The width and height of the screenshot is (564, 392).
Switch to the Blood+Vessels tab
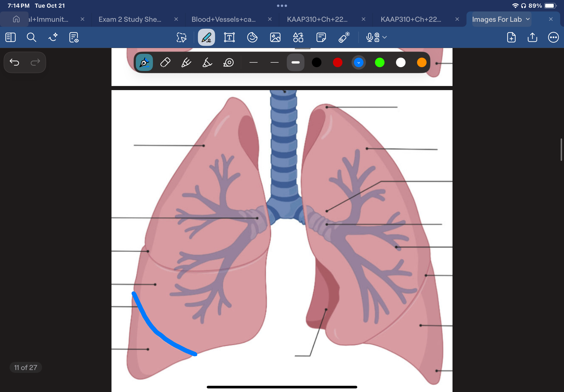coord(223,19)
